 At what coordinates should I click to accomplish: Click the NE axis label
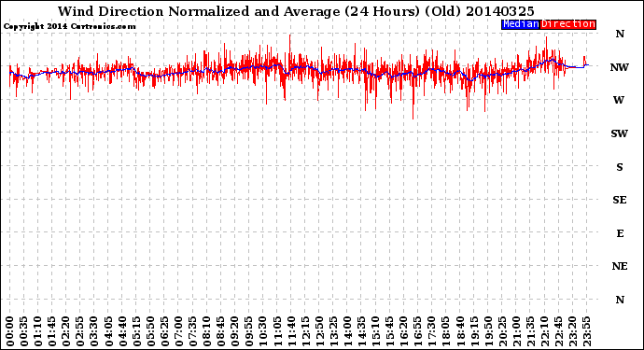click(620, 266)
